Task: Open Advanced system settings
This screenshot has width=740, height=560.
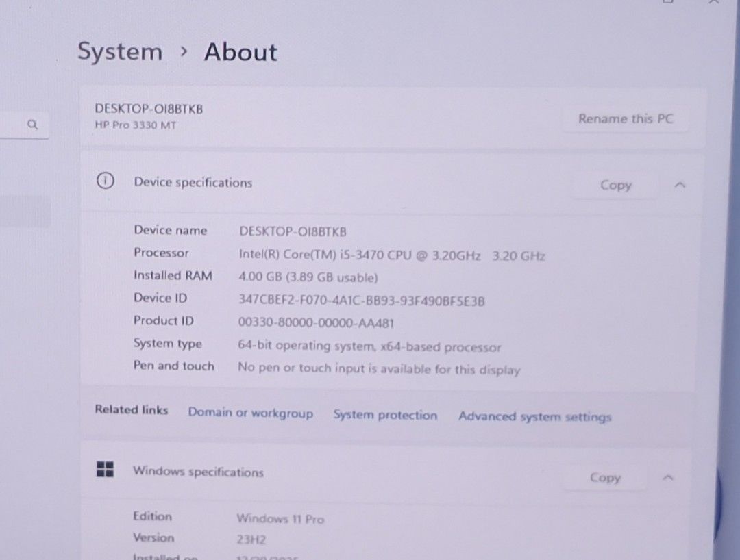Action: pyautogui.click(x=534, y=416)
